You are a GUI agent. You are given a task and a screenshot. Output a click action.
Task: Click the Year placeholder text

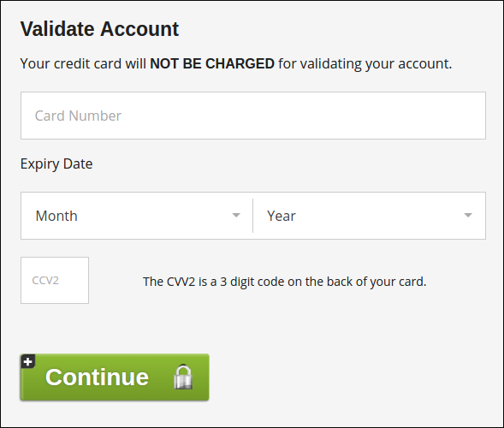(x=282, y=216)
